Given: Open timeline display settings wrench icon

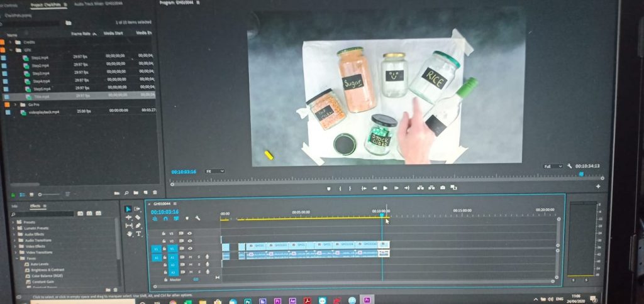Looking at the screenshot, I should (x=198, y=219).
